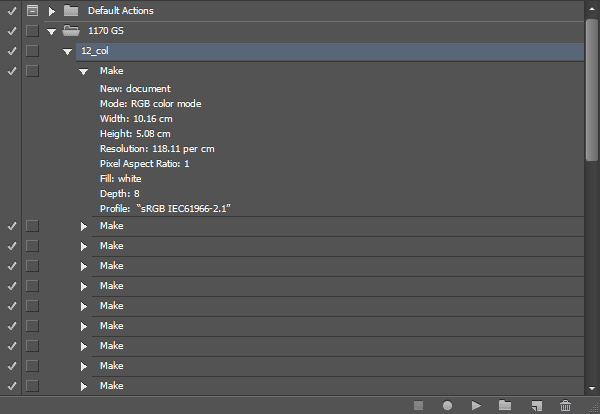Select the 12_col action row
This screenshot has height=414, width=600.
point(300,51)
